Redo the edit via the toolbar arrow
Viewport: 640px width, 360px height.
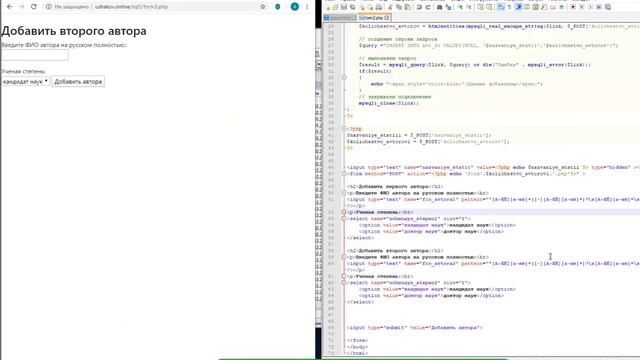point(428,7)
